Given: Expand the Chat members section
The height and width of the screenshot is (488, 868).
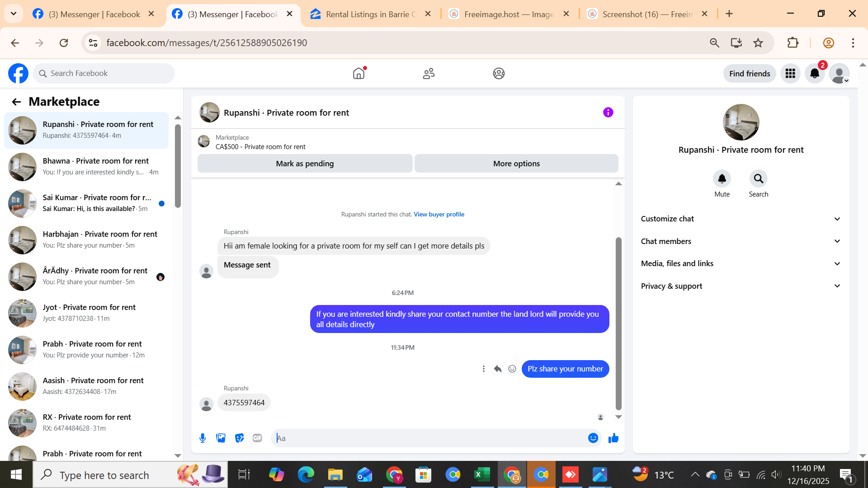Looking at the screenshot, I should point(741,241).
